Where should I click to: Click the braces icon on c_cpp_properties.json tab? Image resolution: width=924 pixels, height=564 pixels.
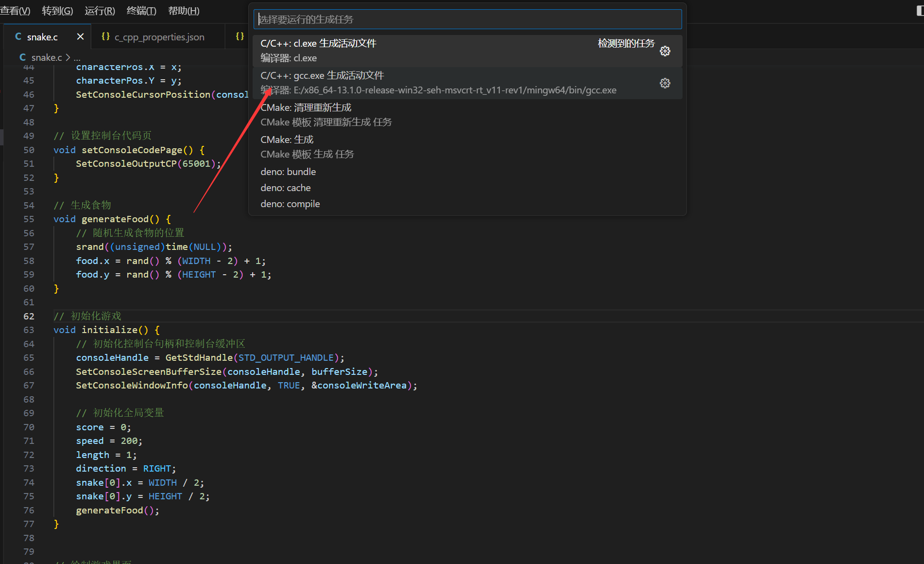click(x=105, y=37)
